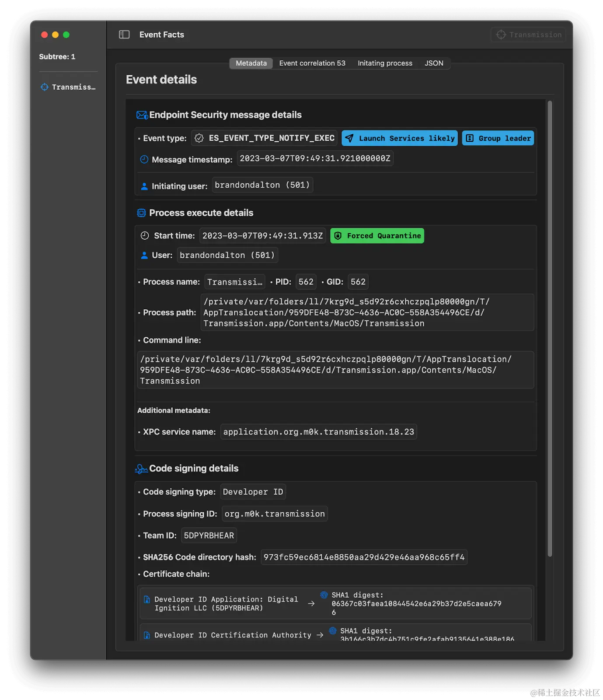Click the Digital Ignition LLC certificate icon
The image size is (603, 700).
pyautogui.click(x=147, y=599)
